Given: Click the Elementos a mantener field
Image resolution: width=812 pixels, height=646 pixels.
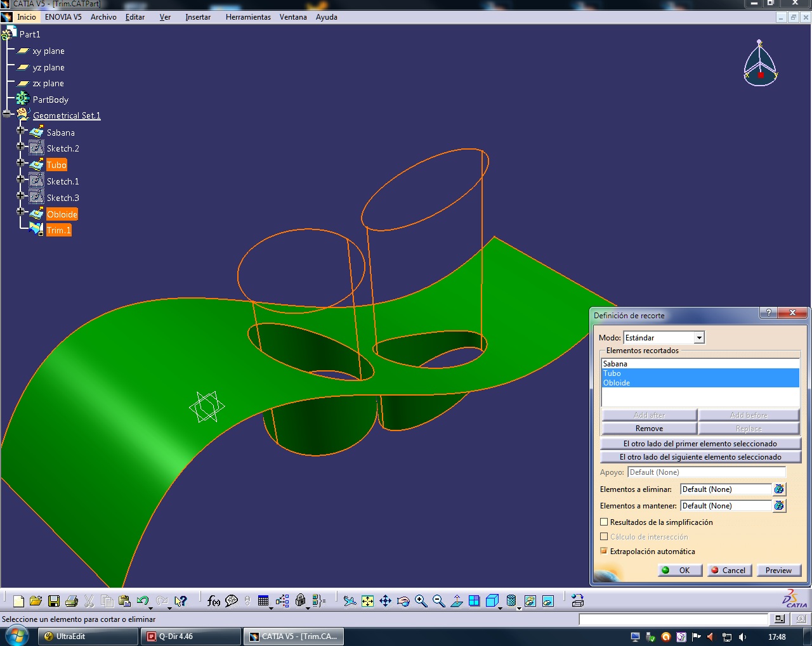Looking at the screenshot, I should 726,506.
